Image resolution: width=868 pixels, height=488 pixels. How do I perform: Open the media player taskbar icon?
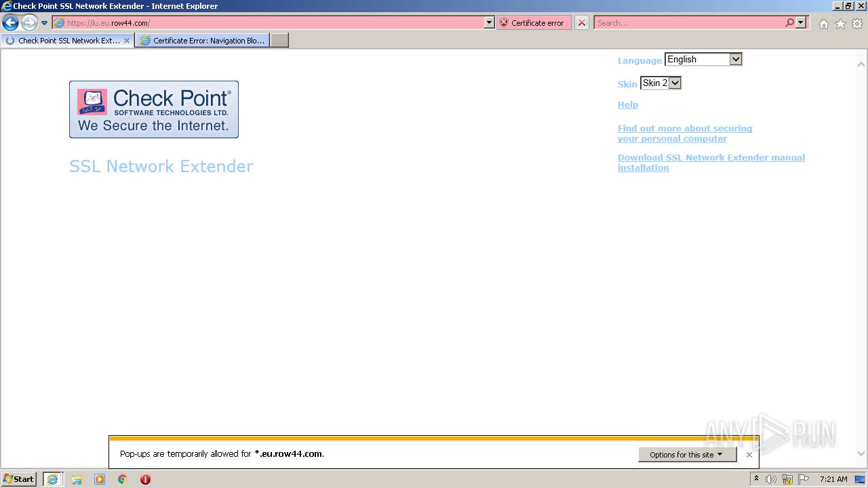(x=100, y=479)
